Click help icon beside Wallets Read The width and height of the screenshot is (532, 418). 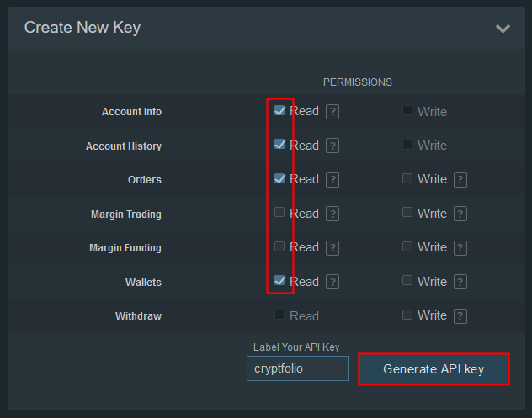click(x=332, y=282)
